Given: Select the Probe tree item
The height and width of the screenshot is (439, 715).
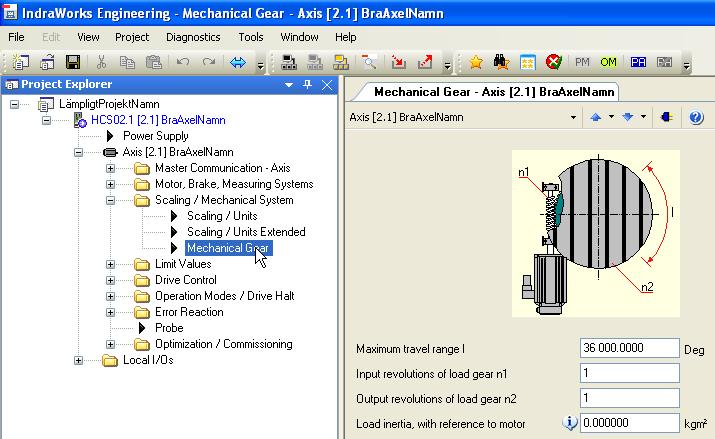Looking at the screenshot, I should click(169, 328).
